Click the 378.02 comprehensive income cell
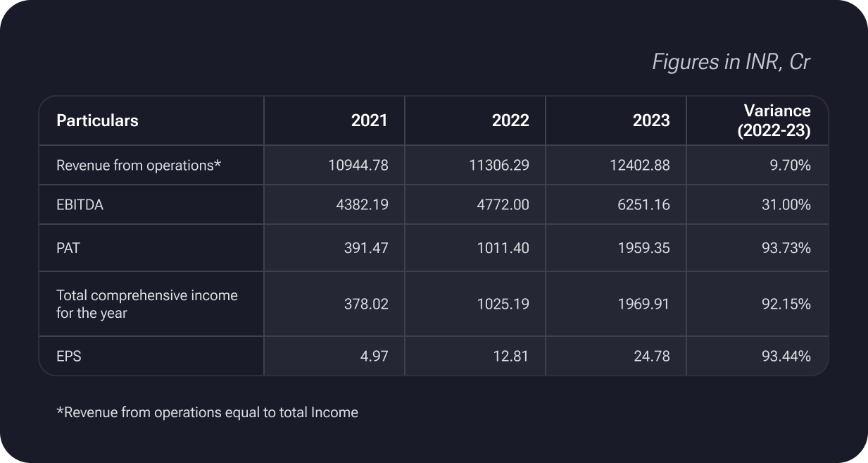This screenshot has width=868, height=463. (x=365, y=304)
